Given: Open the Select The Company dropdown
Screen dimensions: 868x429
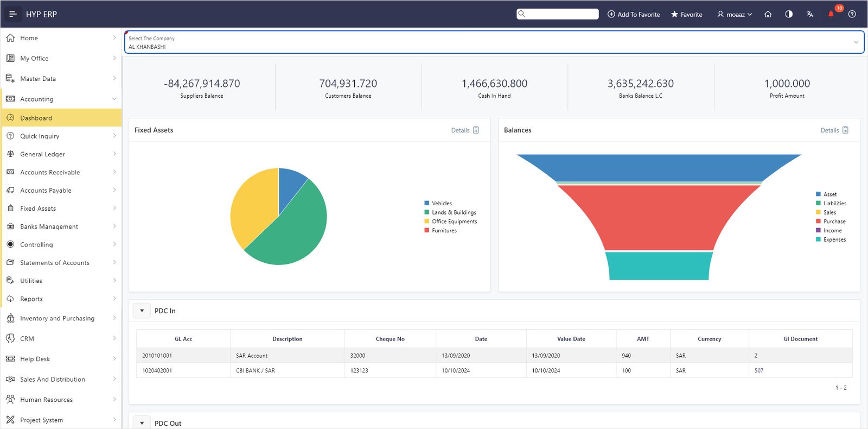Looking at the screenshot, I should click(x=494, y=42).
